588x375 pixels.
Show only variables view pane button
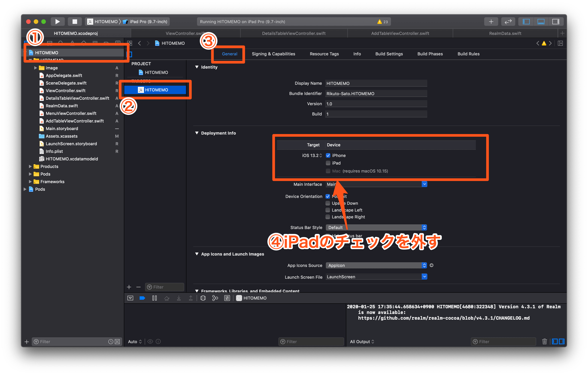click(x=554, y=341)
